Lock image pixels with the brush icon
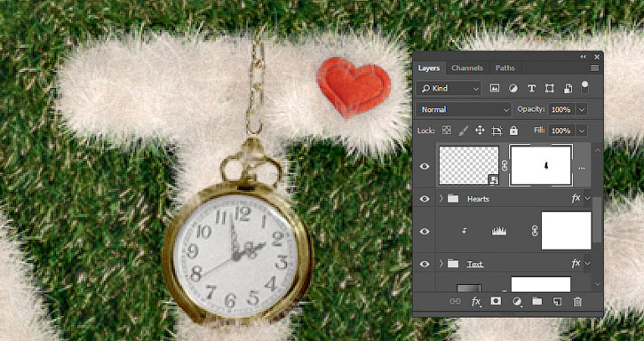 [x=463, y=131]
